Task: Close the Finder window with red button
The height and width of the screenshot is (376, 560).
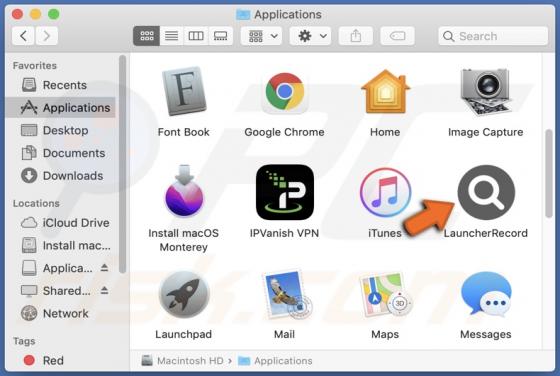Action: pyautogui.click(x=17, y=14)
